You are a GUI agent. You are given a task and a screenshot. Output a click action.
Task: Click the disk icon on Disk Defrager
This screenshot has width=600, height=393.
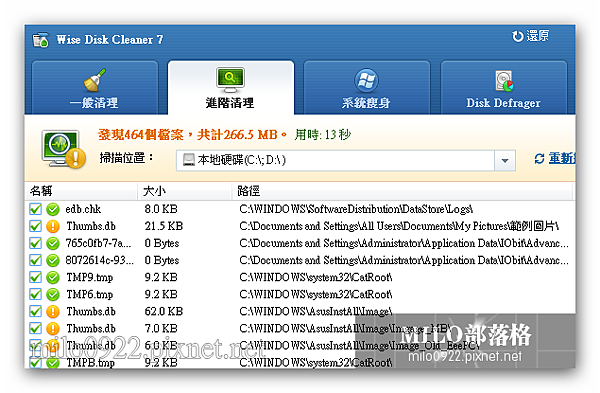point(504,81)
